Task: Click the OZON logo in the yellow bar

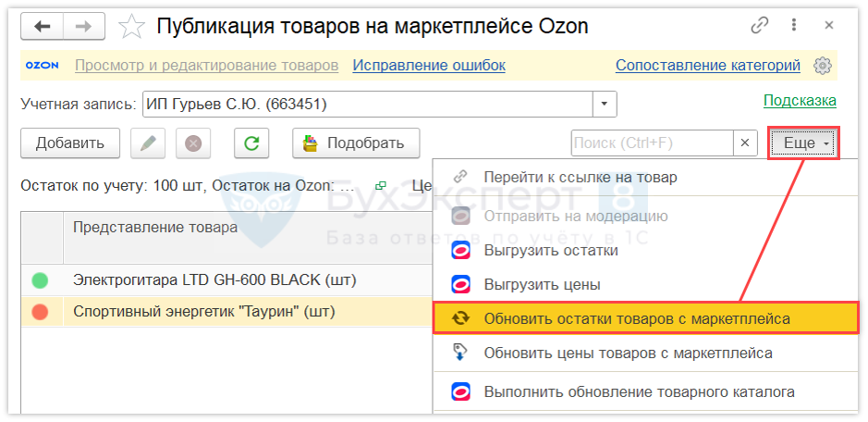Action: click(43, 66)
